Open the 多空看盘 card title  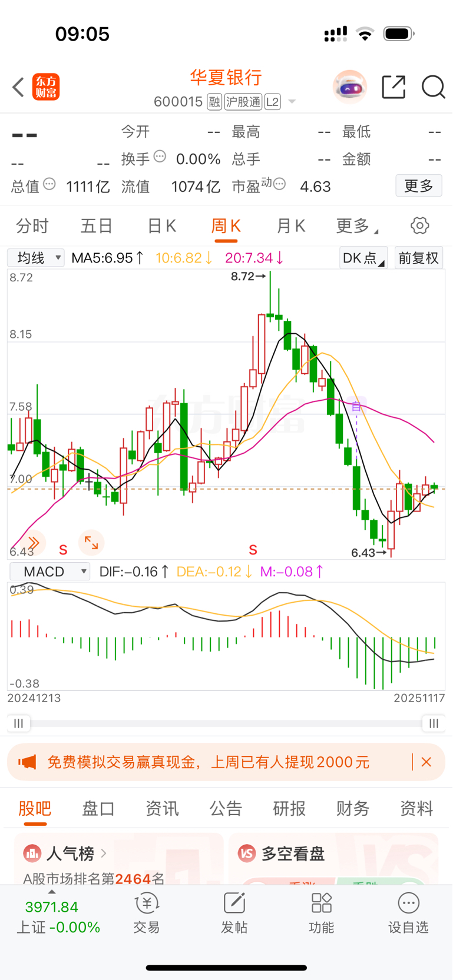pos(293,853)
